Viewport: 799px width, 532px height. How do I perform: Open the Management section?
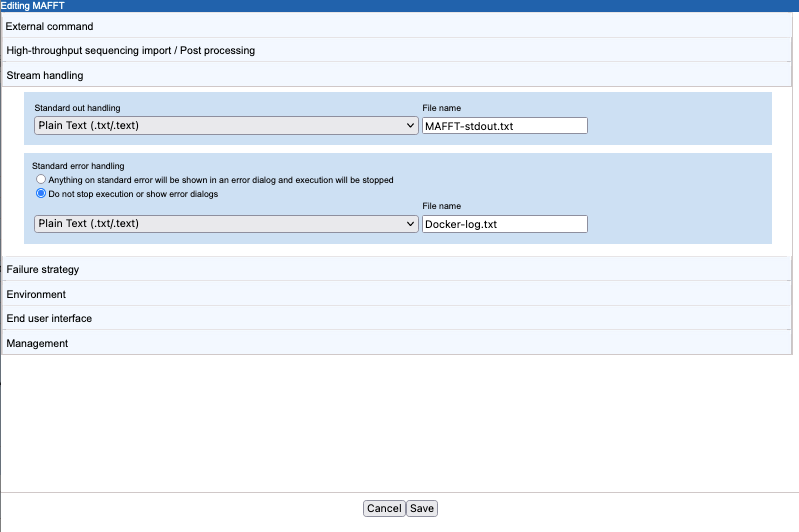click(x=396, y=343)
